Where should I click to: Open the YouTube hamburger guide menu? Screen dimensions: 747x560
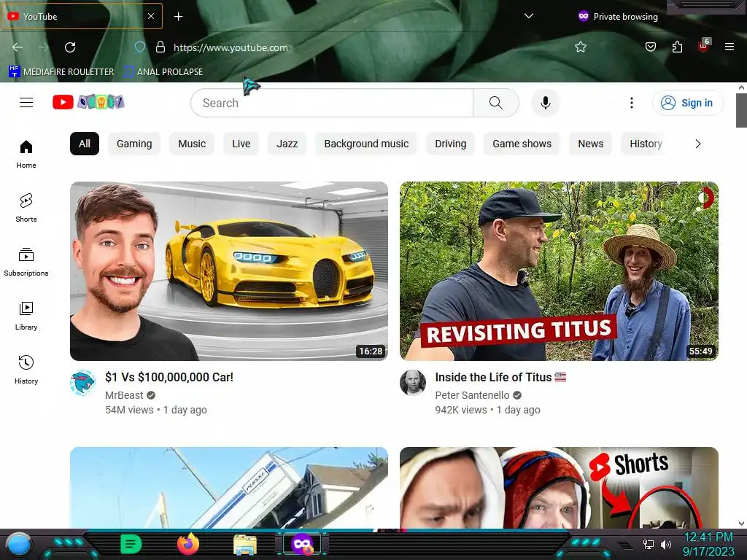tap(26, 102)
